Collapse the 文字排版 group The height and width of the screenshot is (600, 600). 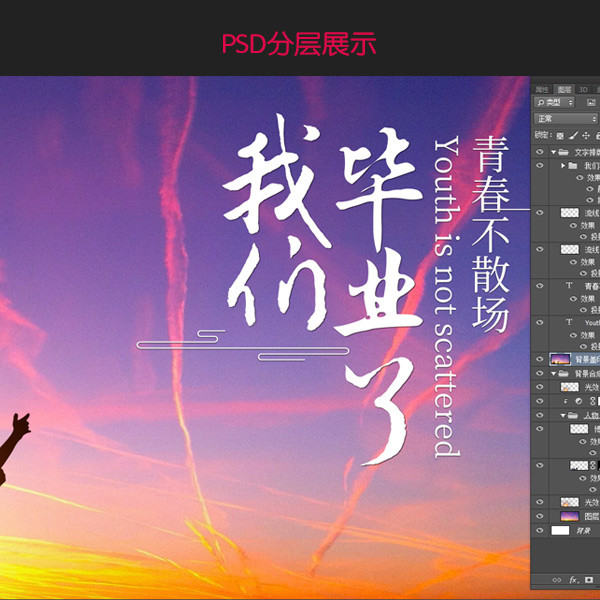pos(553,152)
